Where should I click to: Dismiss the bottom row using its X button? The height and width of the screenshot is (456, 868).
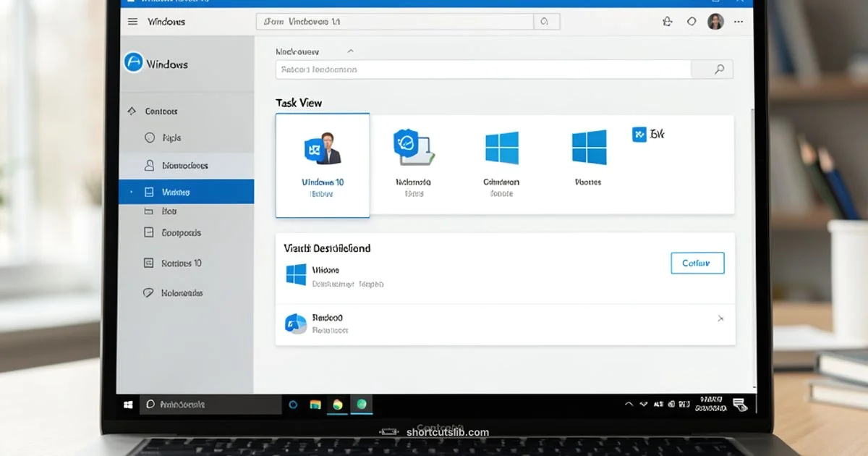pyautogui.click(x=720, y=318)
